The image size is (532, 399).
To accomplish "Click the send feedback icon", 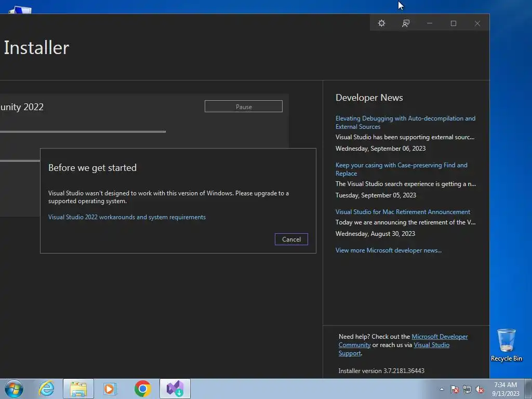I will tap(405, 23).
